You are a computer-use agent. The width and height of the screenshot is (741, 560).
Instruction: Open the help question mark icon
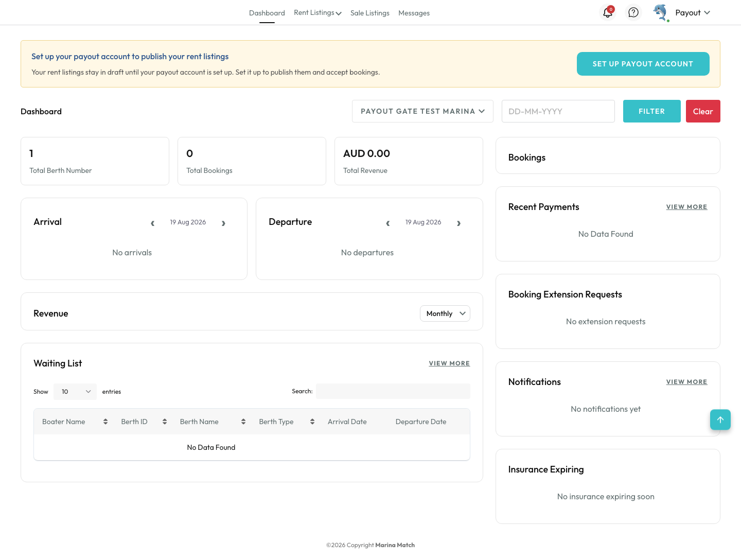pos(633,12)
